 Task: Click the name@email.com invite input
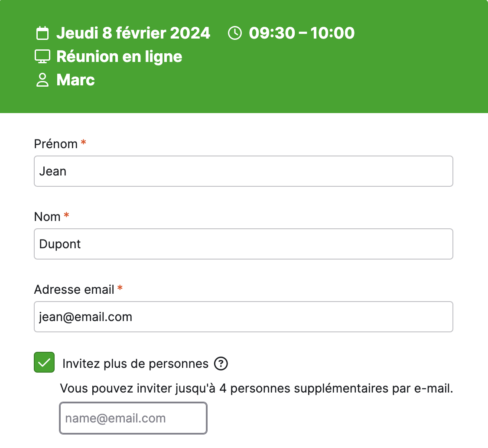pyautogui.click(x=133, y=418)
